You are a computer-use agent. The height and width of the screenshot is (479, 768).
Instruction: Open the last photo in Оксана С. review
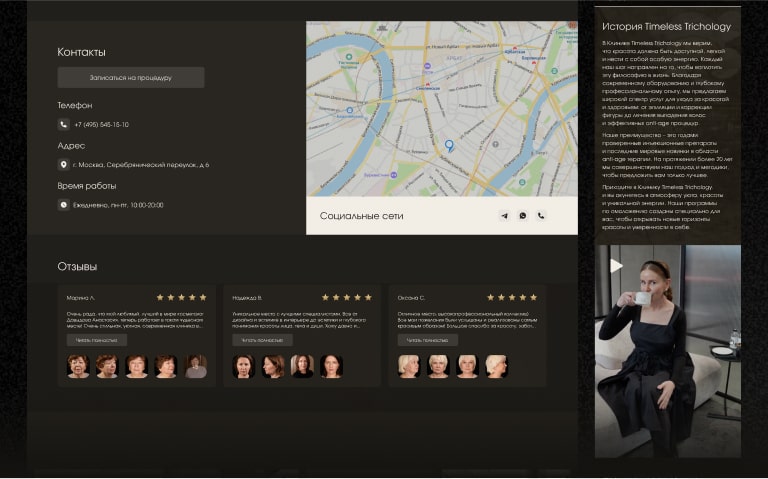tap(496, 366)
